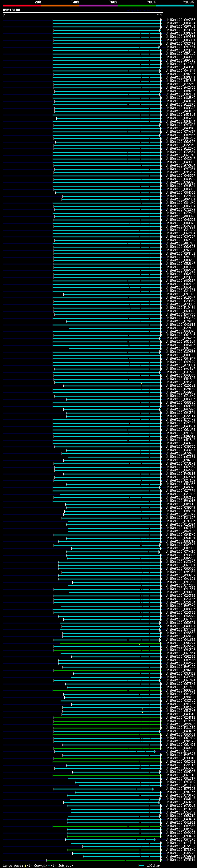Select hit label UniRef100_A2XA30
Screen dimensions: 197x868
click(x=180, y=725)
